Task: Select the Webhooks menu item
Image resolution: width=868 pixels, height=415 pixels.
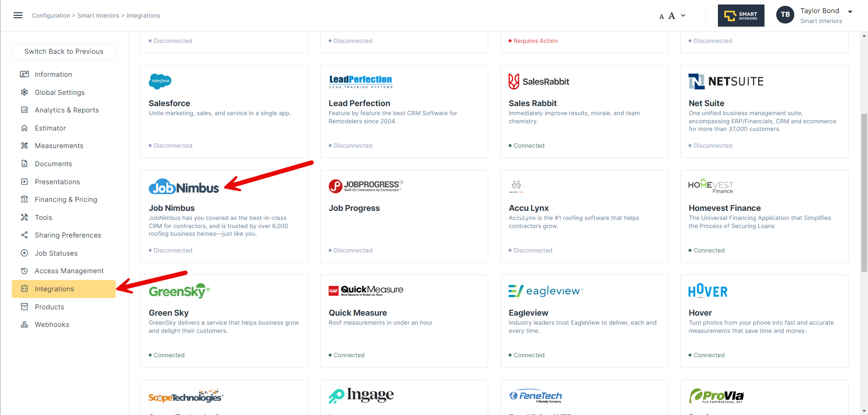Action: [52, 325]
